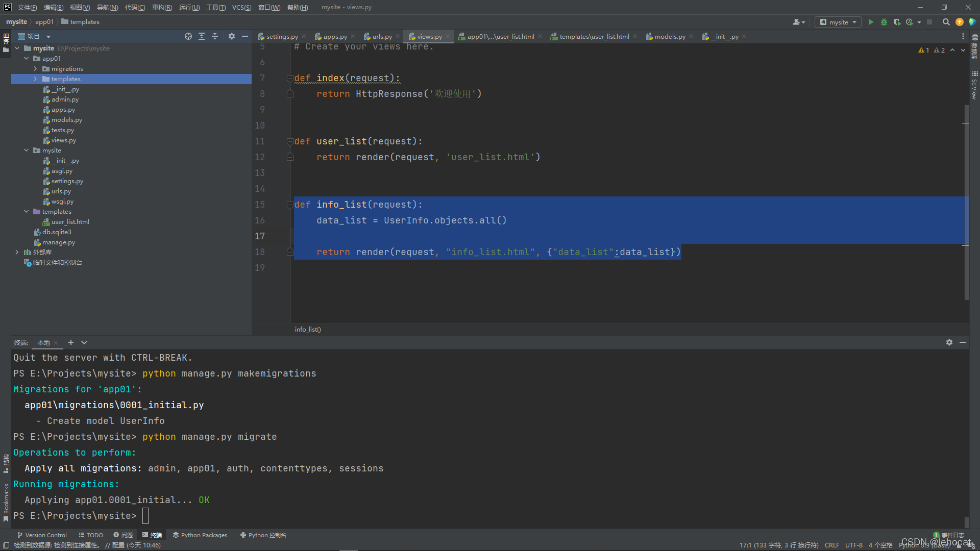Expand the migrations folder
The image size is (980, 551).
[35, 69]
